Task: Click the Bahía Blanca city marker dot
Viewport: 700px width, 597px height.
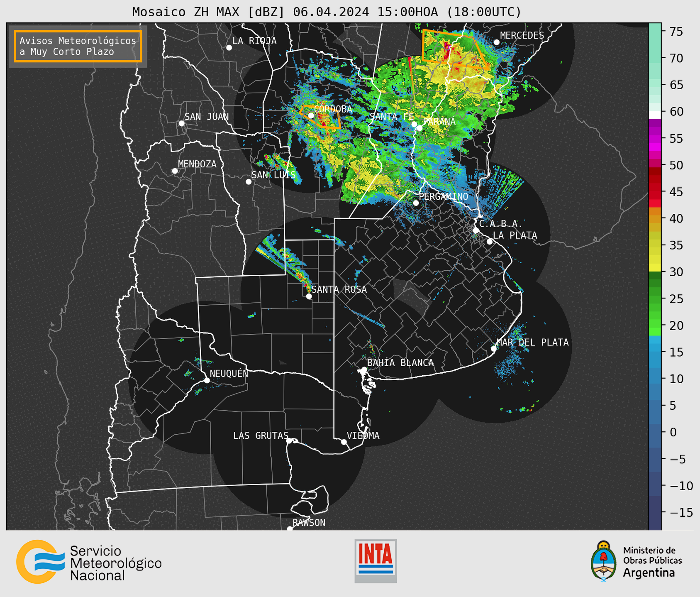Action: 364,369
